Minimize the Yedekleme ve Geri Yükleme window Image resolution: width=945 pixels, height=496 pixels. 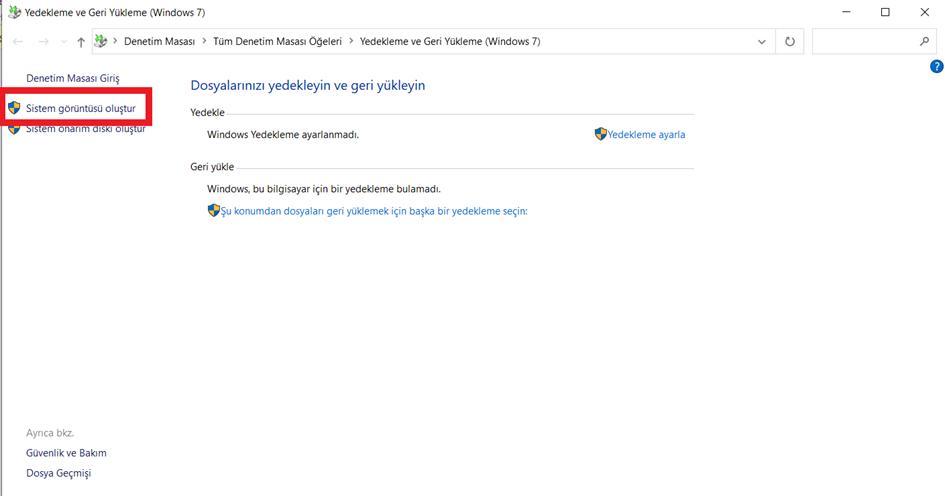click(x=847, y=12)
